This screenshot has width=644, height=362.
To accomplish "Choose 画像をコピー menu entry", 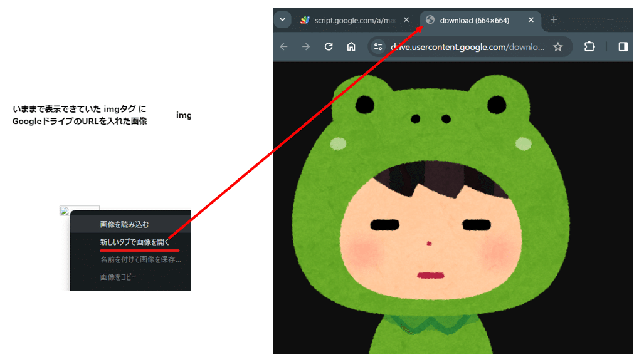I will [130, 277].
